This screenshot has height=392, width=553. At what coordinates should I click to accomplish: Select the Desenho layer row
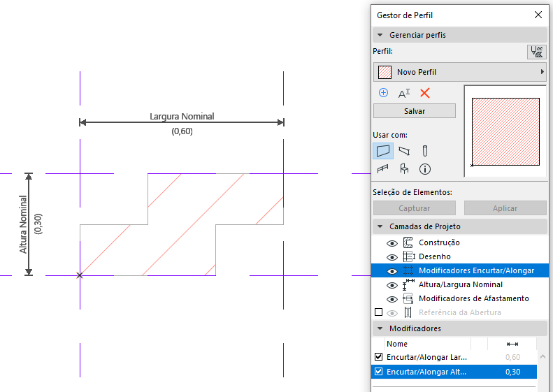pos(460,256)
